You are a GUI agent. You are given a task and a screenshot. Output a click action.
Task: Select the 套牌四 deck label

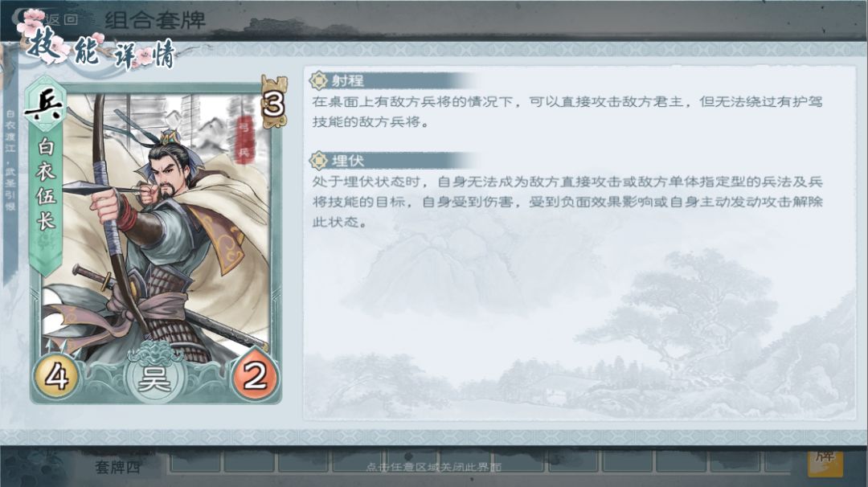117,467
